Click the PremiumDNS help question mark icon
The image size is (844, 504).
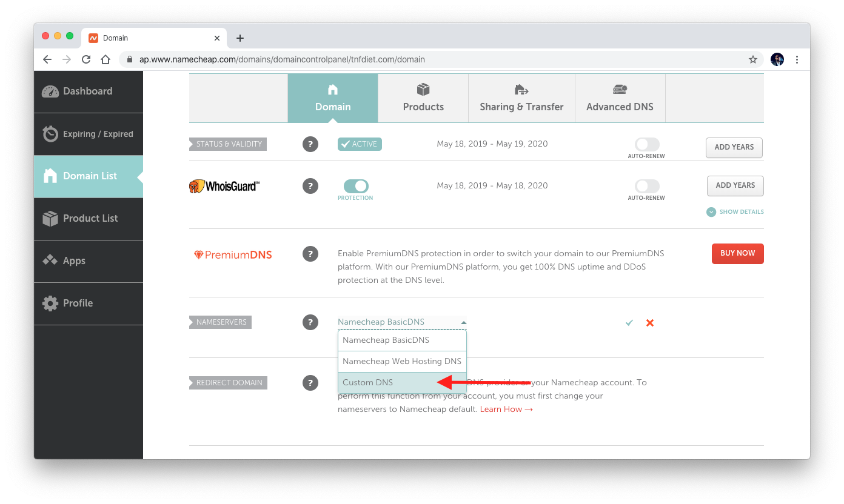(x=310, y=254)
